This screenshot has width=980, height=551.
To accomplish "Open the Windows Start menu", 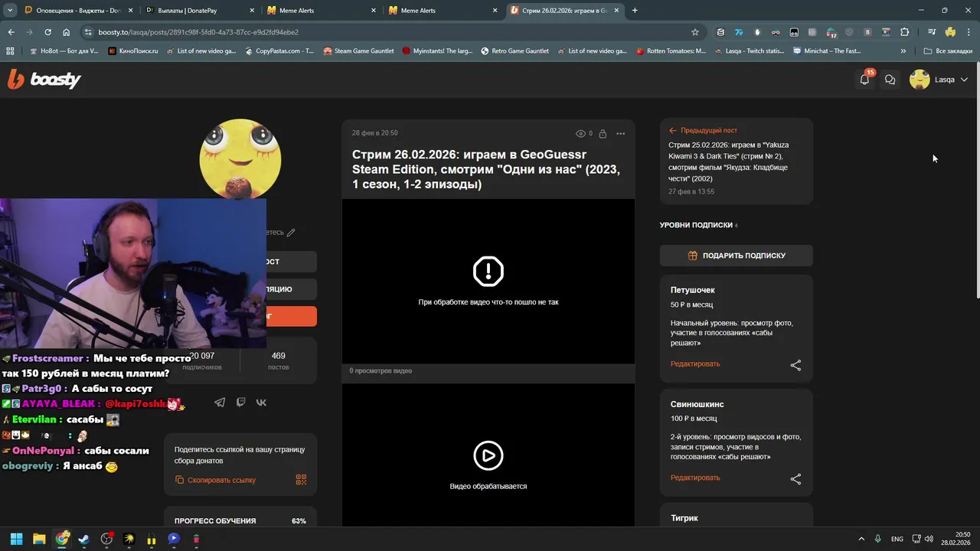I will [x=16, y=539].
